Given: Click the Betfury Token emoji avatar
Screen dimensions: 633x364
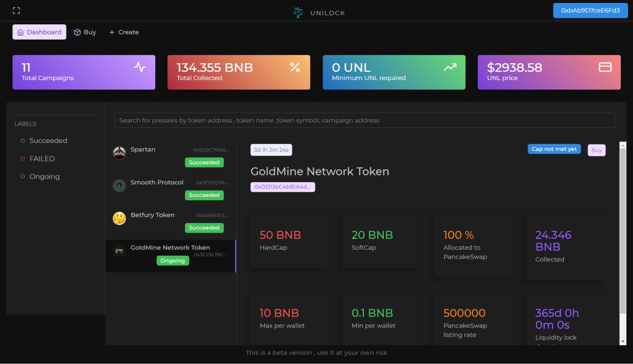Looking at the screenshot, I should pyautogui.click(x=119, y=218).
